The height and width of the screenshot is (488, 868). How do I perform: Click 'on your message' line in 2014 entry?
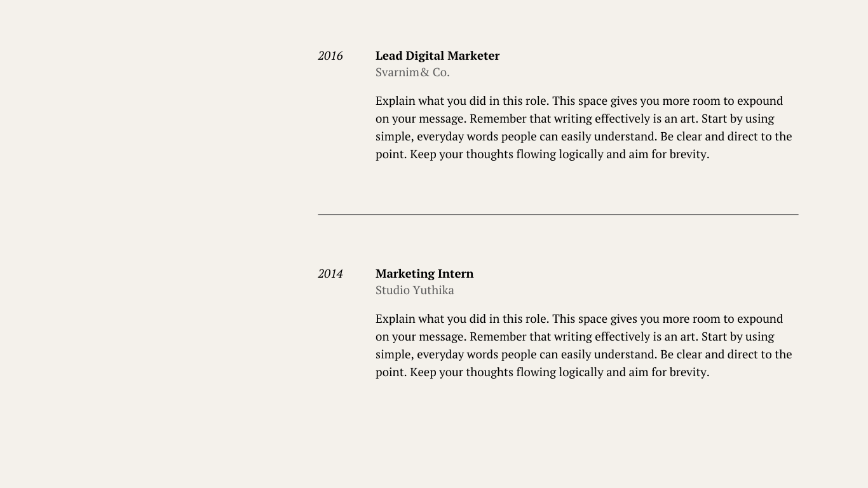[x=574, y=337]
